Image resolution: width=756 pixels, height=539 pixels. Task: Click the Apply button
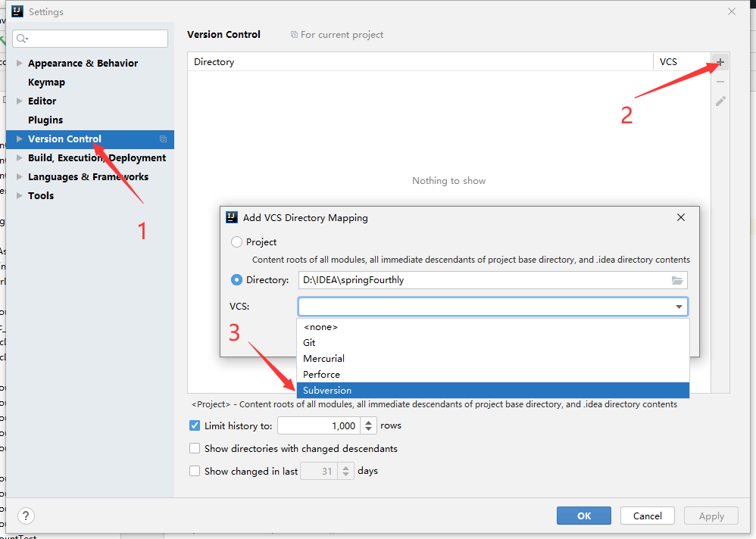[x=711, y=516]
